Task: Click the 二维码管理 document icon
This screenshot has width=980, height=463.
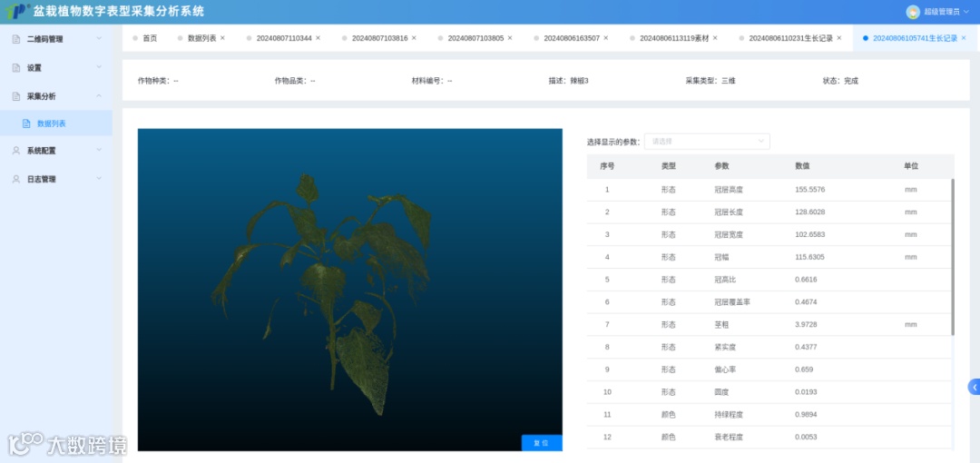Action: click(16, 39)
